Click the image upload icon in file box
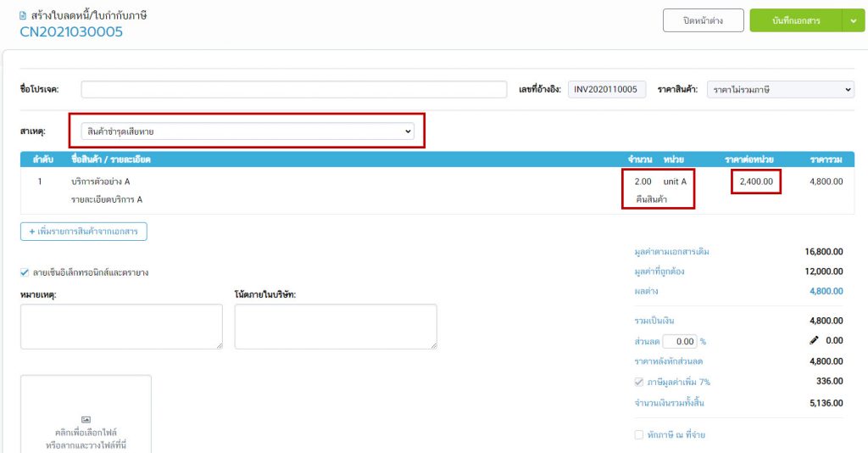The width and height of the screenshot is (868, 453). pos(86,419)
